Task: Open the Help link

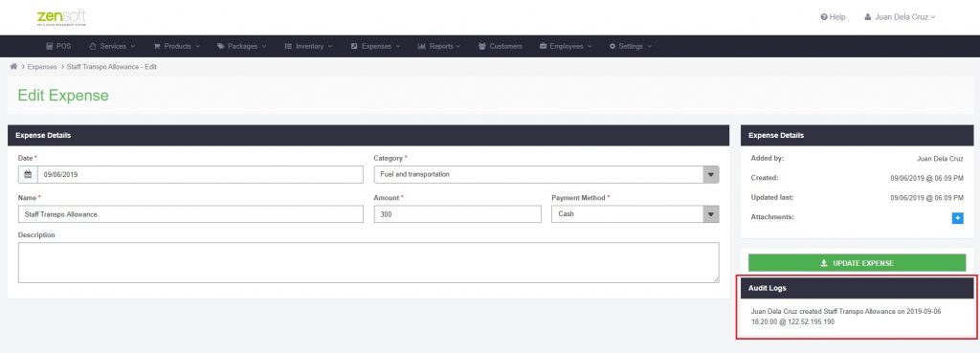Action: [x=834, y=17]
